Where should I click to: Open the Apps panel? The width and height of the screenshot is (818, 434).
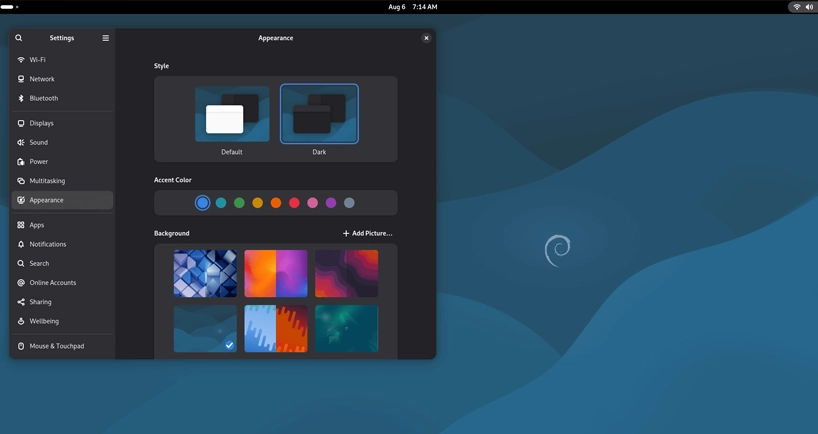62,225
